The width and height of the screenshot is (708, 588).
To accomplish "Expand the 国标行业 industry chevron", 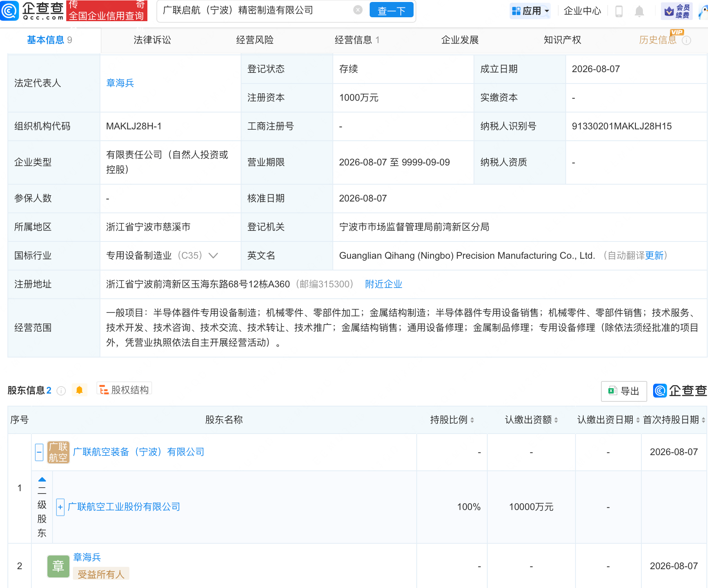I will [x=213, y=256].
